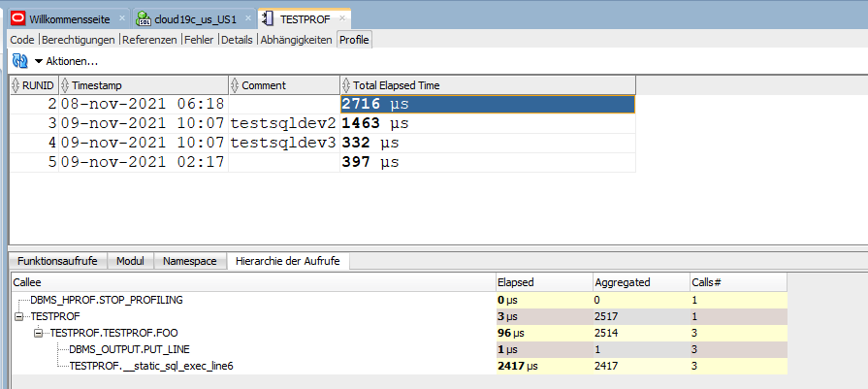Select TESTPROF.__static_sql_exec_line6 row

151,367
